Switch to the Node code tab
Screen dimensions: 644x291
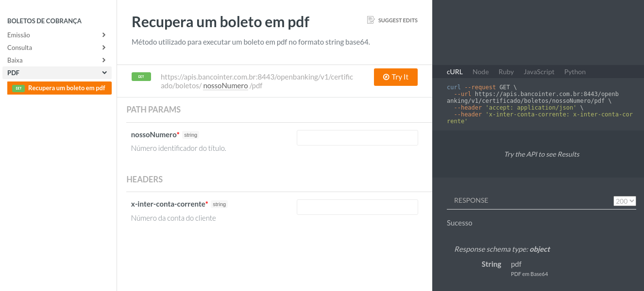click(480, 72)
